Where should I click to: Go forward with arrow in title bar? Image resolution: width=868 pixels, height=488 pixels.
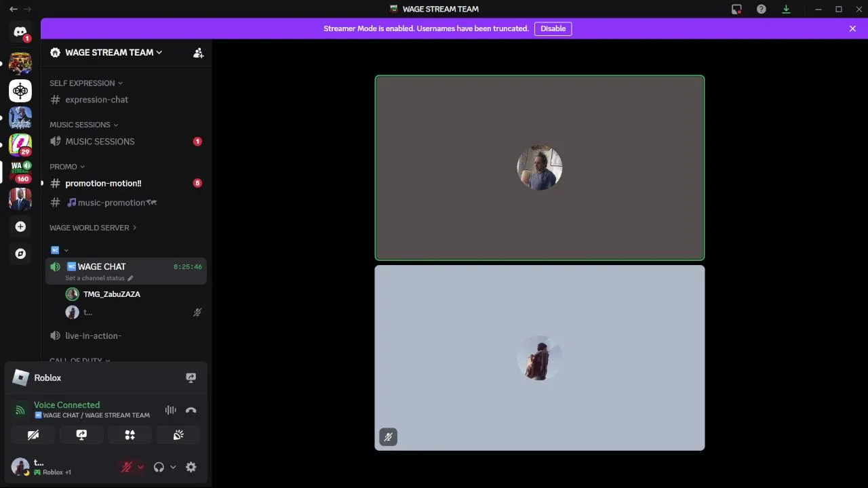pos(27,9)
